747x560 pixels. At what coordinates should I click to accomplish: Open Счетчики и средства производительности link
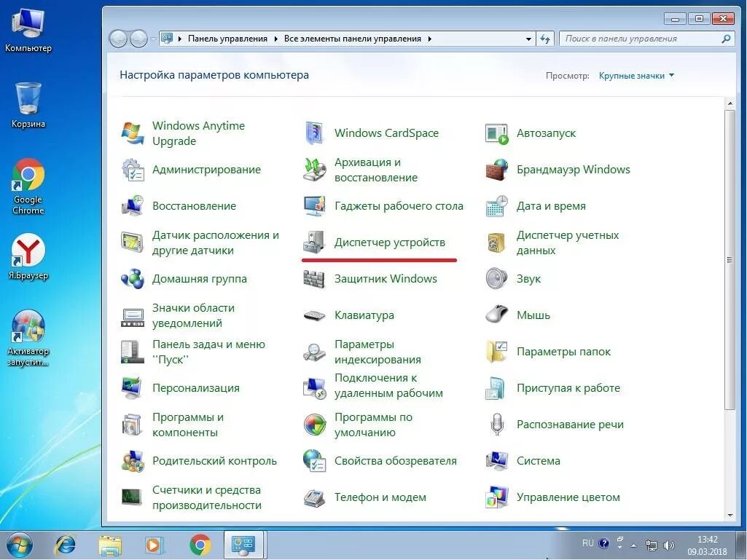pyautogui.click(x=207, y=497)
